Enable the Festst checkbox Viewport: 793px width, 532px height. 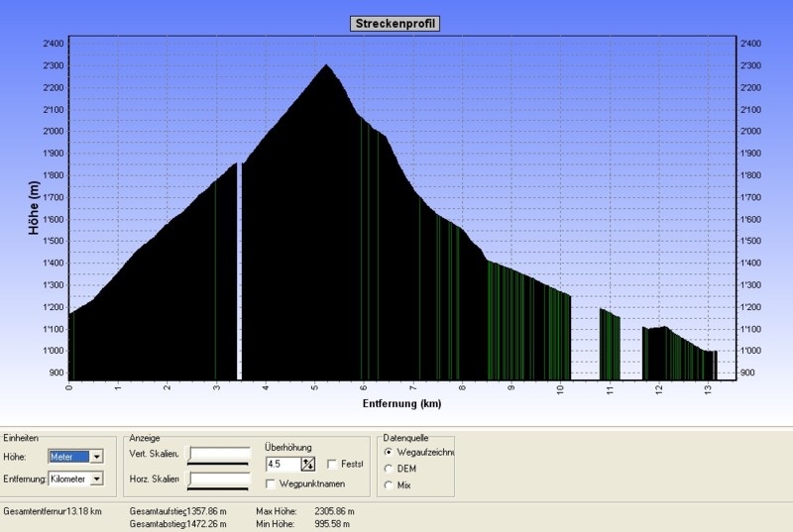pos(332,464)
